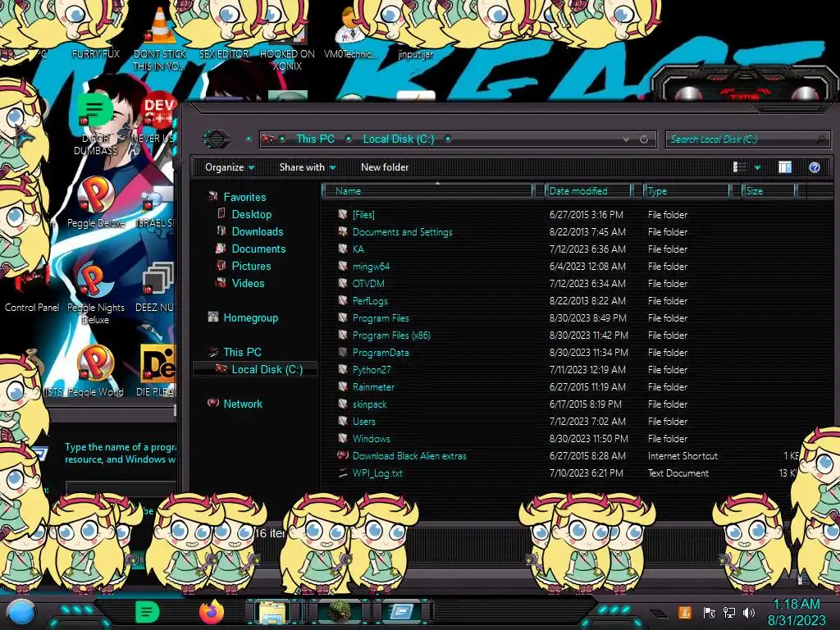Click the New folder button

(385, 167)
